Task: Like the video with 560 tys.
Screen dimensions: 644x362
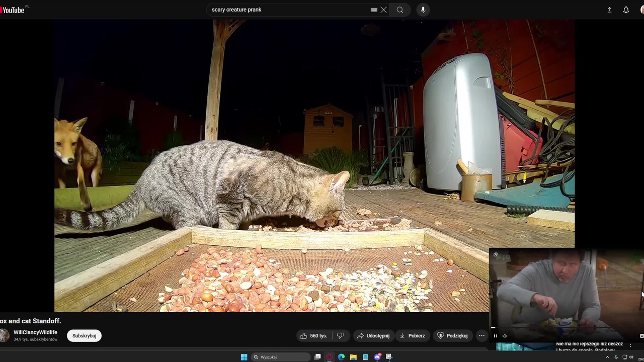Action: 313,336
